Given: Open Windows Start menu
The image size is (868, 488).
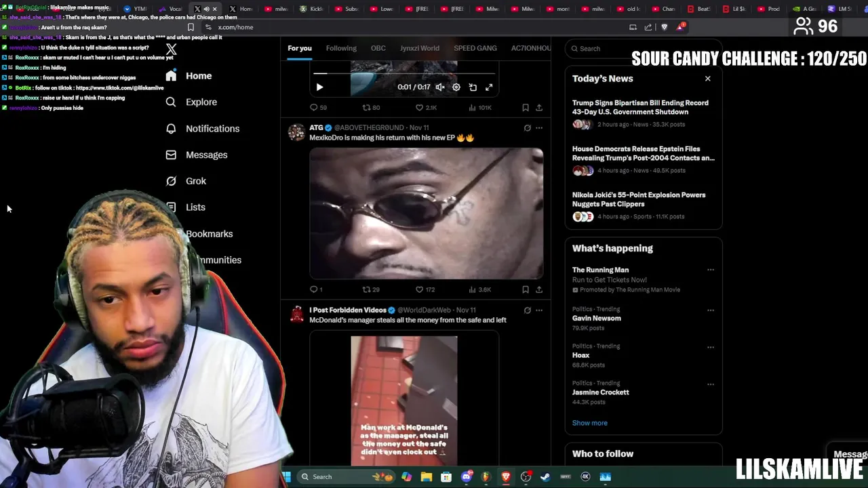Looking at the screenshot, I should (286, 476).
